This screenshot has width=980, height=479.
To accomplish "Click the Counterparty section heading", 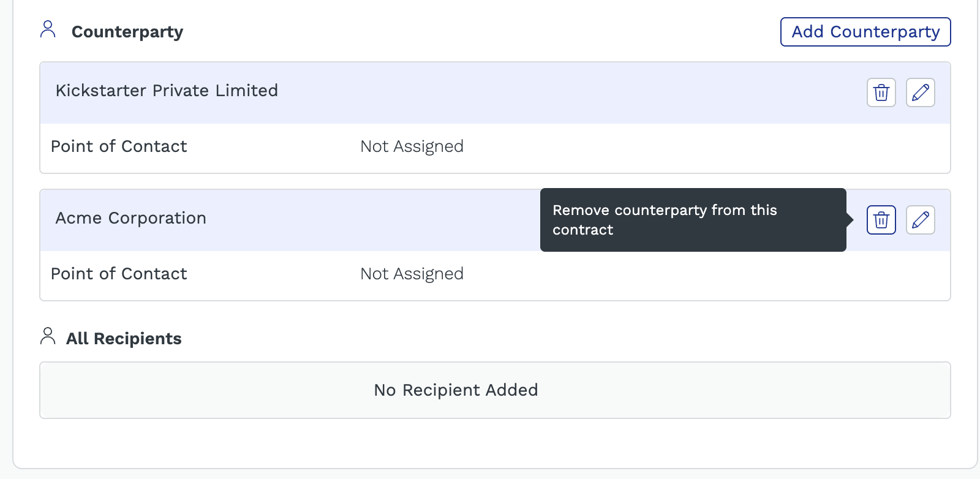I will click(x=127, y=32).
